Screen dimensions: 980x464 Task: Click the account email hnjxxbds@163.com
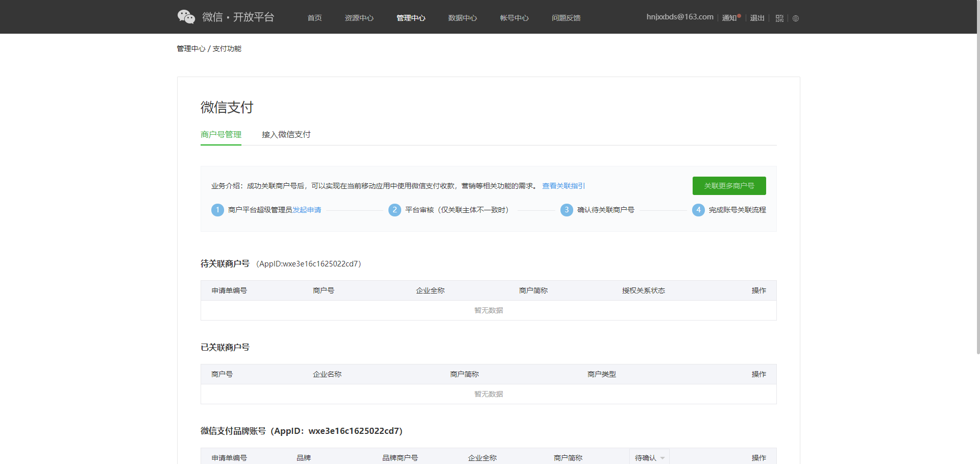pyautogui.click(x=680, y=17)
